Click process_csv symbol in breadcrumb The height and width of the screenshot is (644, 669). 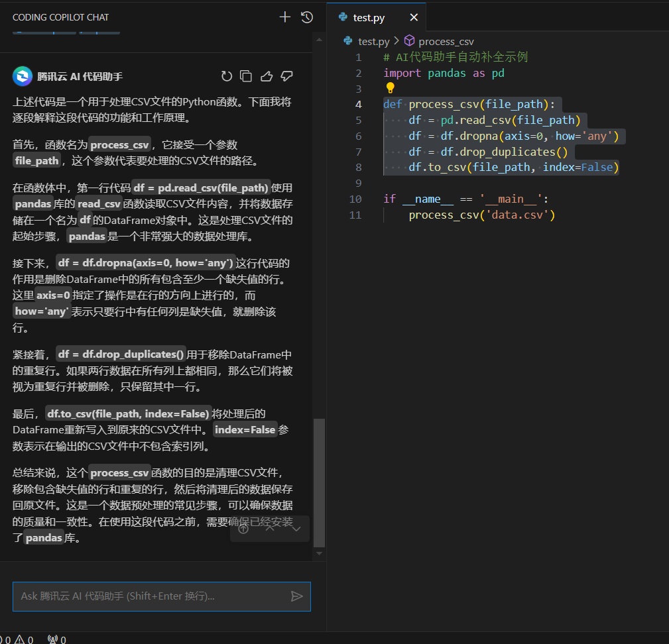(446, 41)
